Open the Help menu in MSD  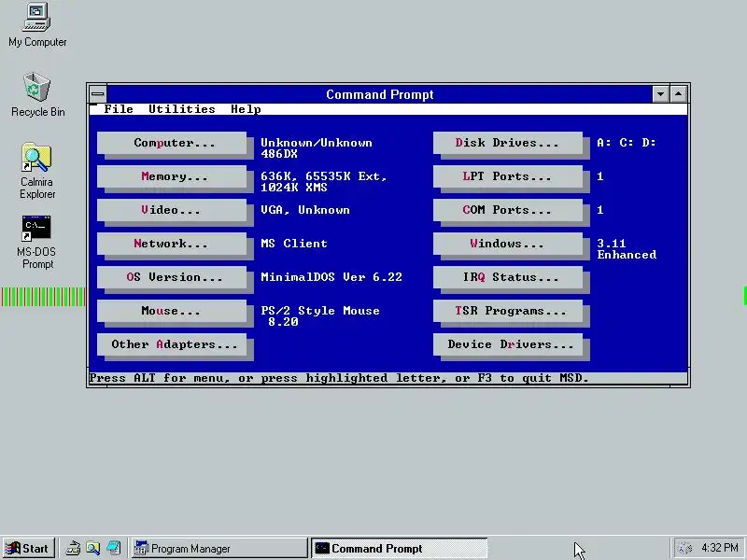[x=246, y=109]
